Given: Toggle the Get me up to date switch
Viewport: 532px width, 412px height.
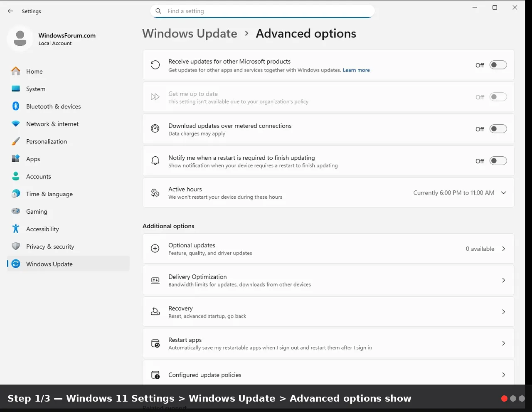Looking at the screenshot, I should point(498,97).
